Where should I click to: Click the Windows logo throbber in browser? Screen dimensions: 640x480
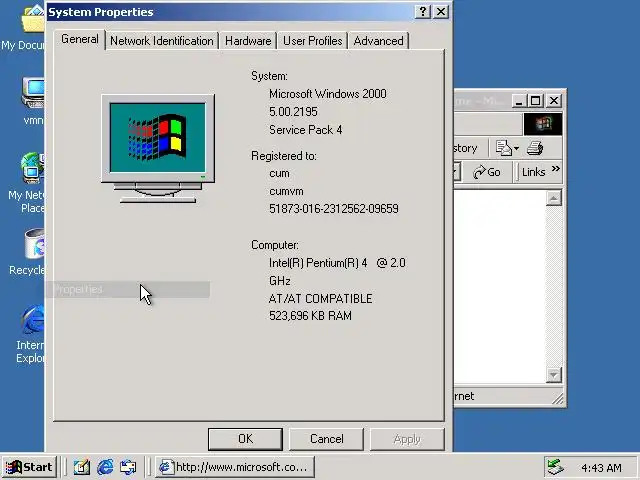543,124
